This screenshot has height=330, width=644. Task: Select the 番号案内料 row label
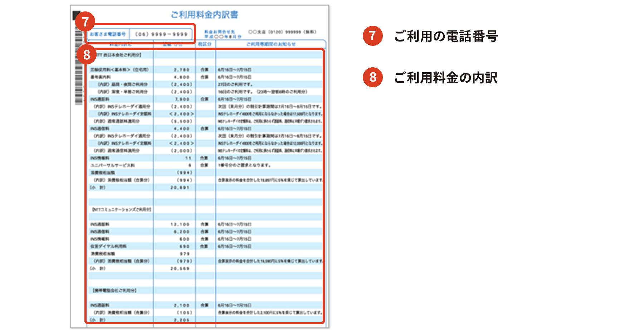101,77
